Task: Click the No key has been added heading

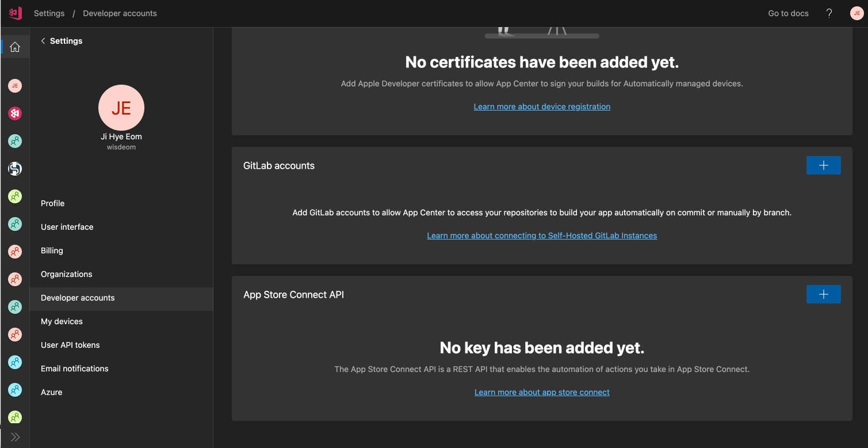Action: tap(542, 347)
